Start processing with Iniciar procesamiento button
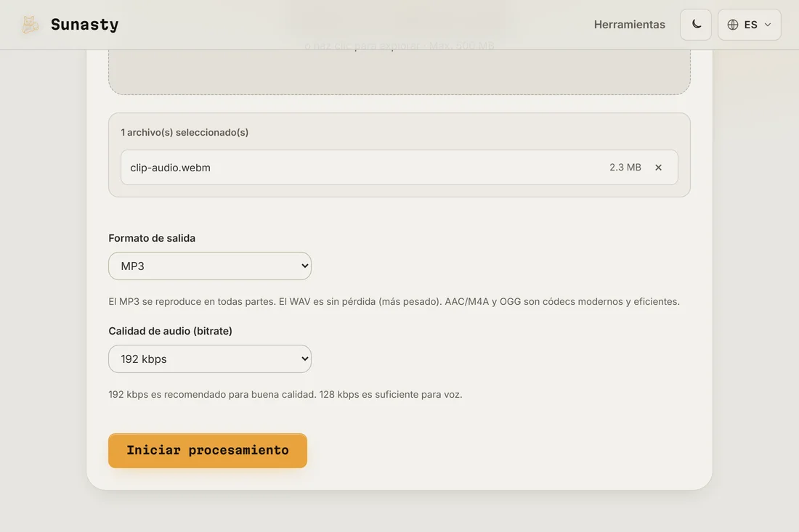The width and height of the screenshot is (799, 532). pos(208,451)
